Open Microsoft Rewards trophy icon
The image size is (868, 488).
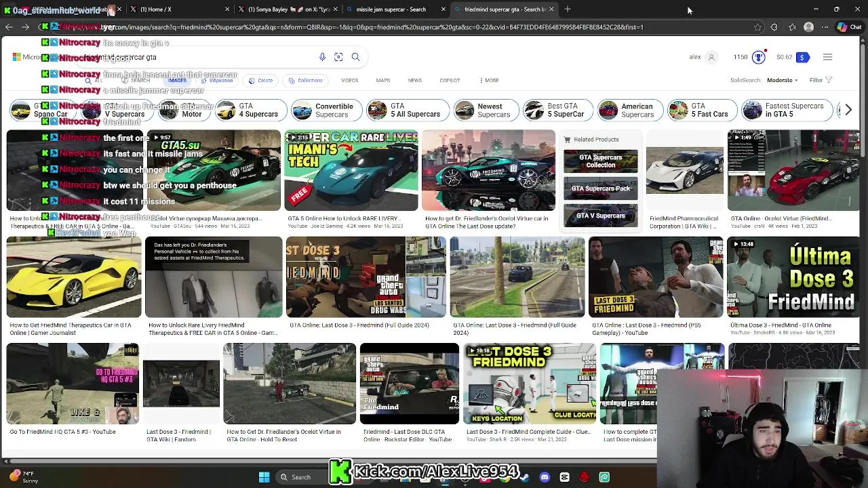coord(758,57)
